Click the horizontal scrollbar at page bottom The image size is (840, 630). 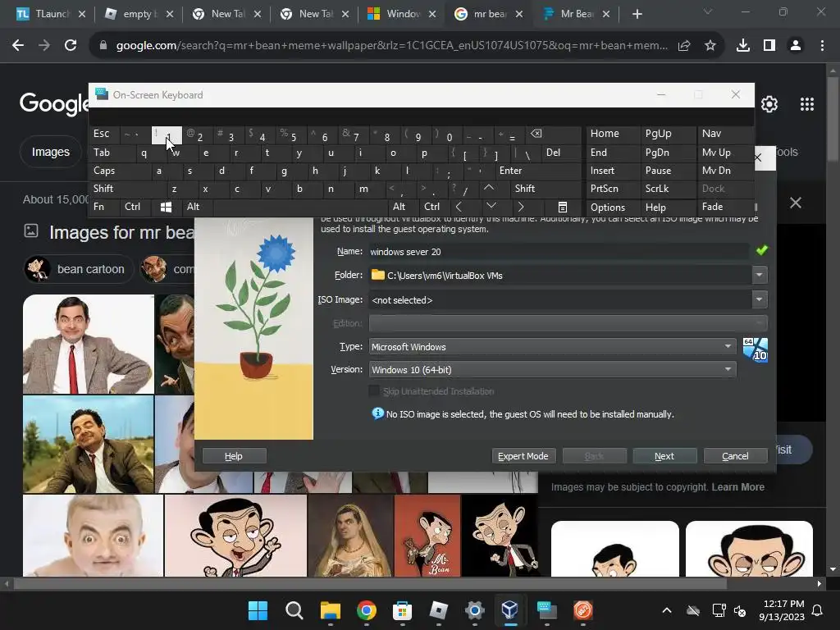[x=370, y=583]
